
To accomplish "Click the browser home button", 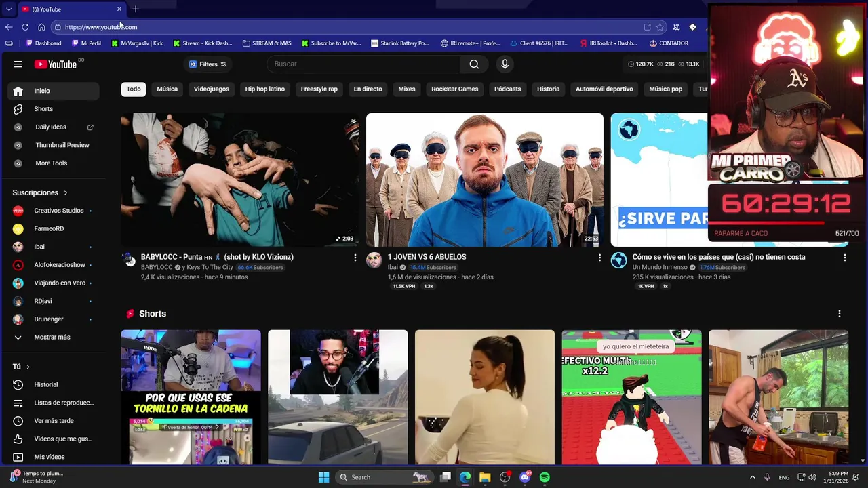I will (41, 27).
